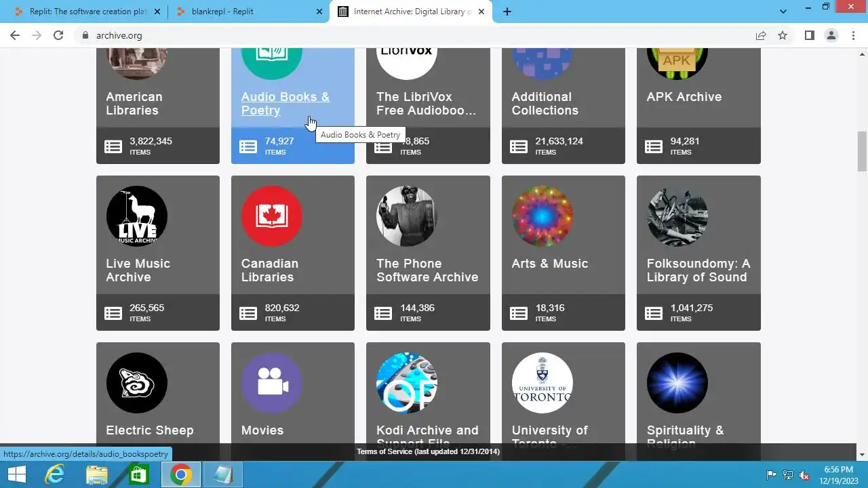The image size is (868, 488).
Task: Open the Spirituality & Religion starburst icon
Action: coord(677,383)
